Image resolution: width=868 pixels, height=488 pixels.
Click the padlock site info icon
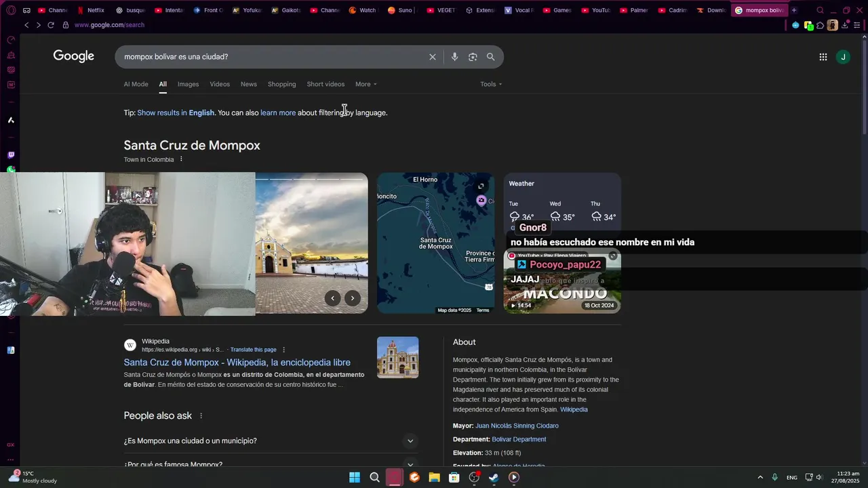click(x=66, y=25)
